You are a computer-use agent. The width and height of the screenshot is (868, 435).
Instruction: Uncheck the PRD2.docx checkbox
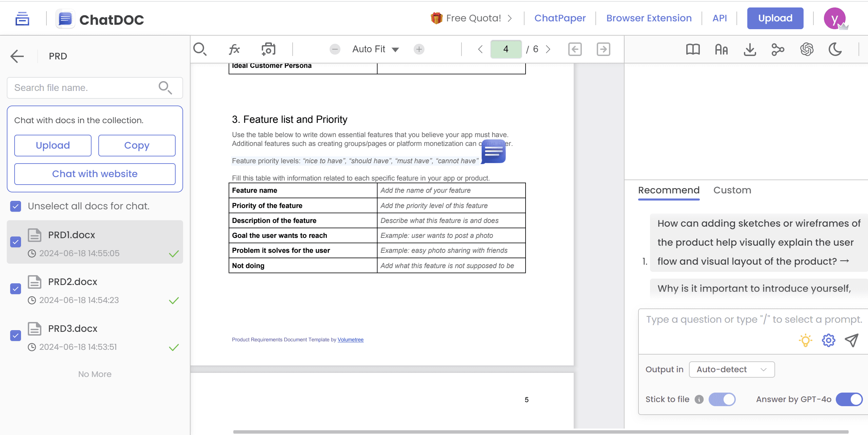pyautogui.click(x=16, y=289)
